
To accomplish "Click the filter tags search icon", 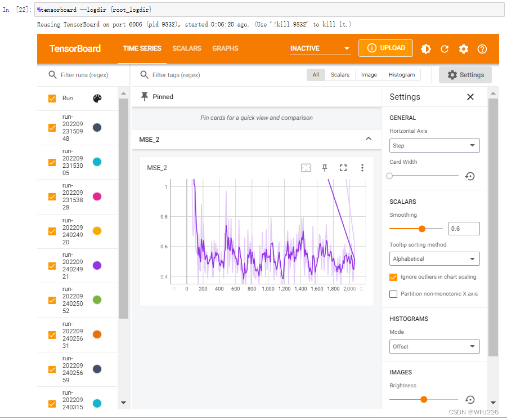I will 144,75.
